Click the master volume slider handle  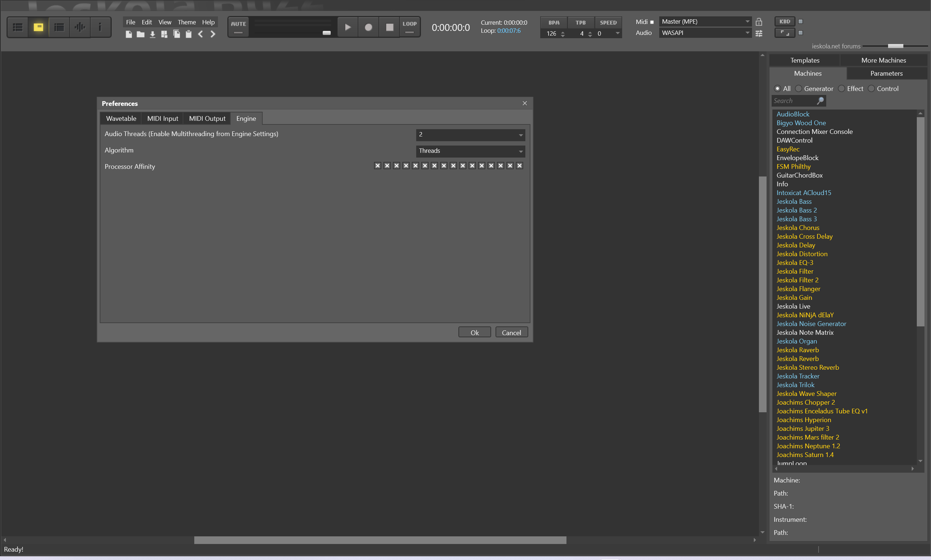327,33
